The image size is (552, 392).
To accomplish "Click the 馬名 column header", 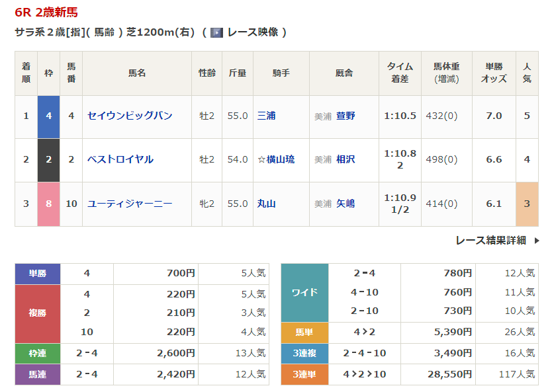I will point(137,73).
